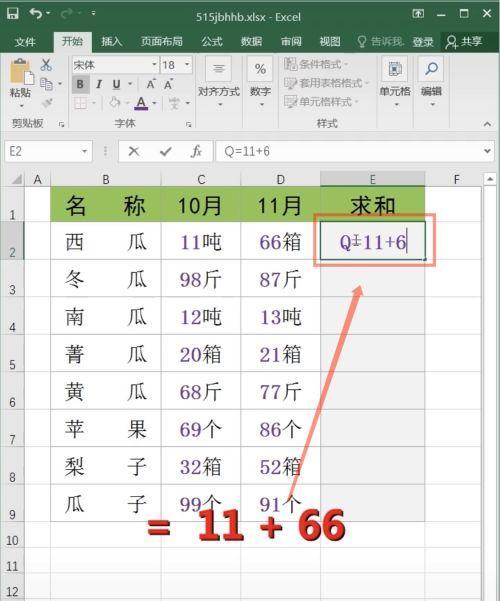Toggle underline formatting
This screenshot has width=500, height=601.
[x=117, y=84]
